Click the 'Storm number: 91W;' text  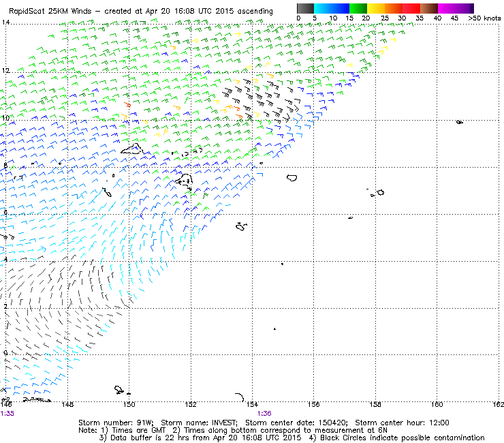[116, 423]
